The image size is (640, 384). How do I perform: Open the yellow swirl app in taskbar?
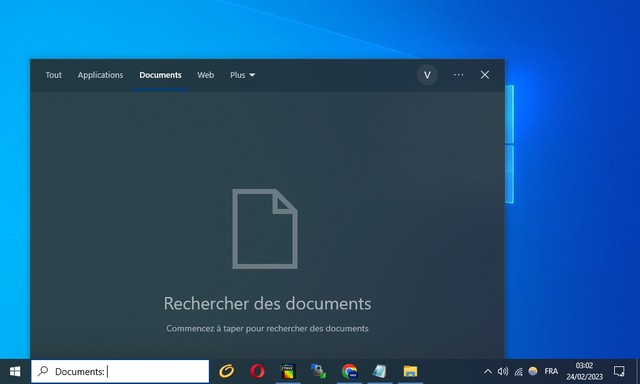click(227, 371)
